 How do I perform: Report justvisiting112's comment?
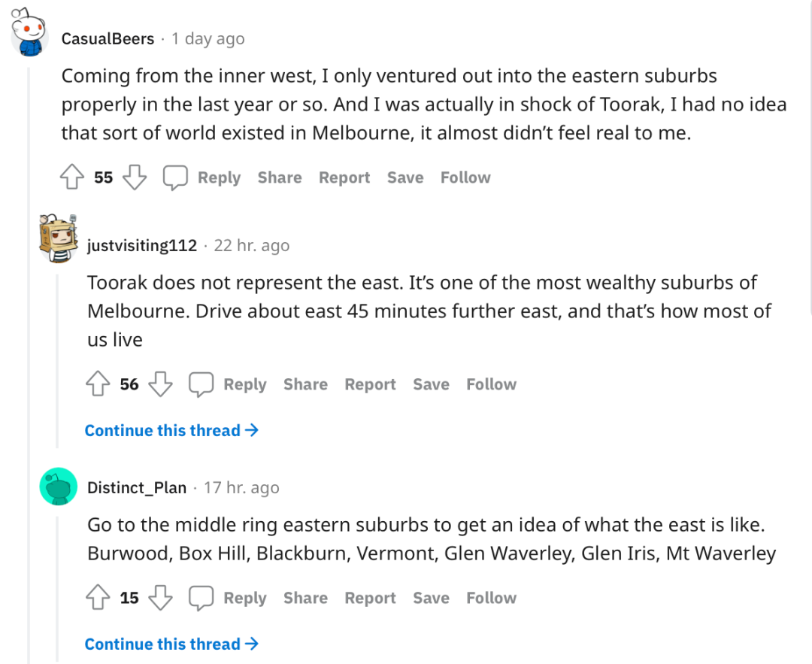coord(370,384)
